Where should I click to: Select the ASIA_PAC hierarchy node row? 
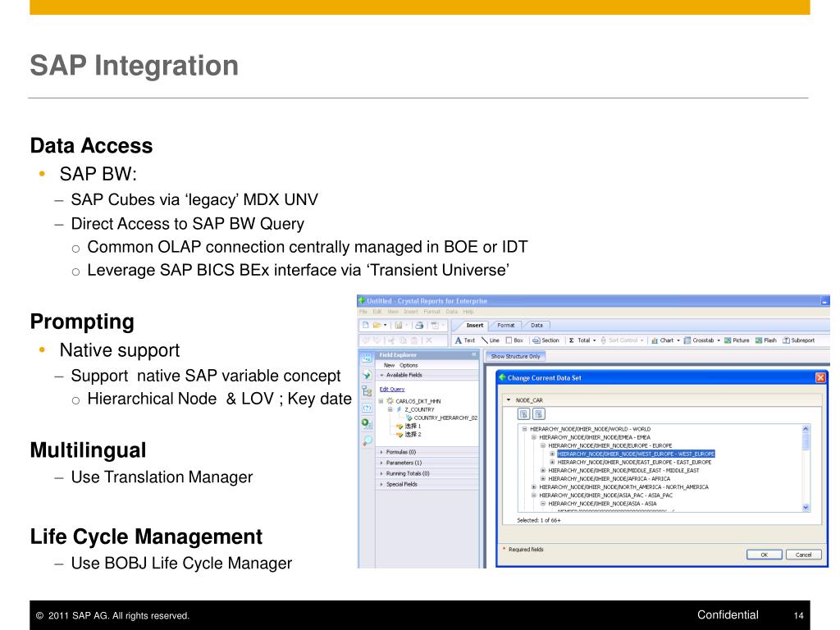click(605, 495)
